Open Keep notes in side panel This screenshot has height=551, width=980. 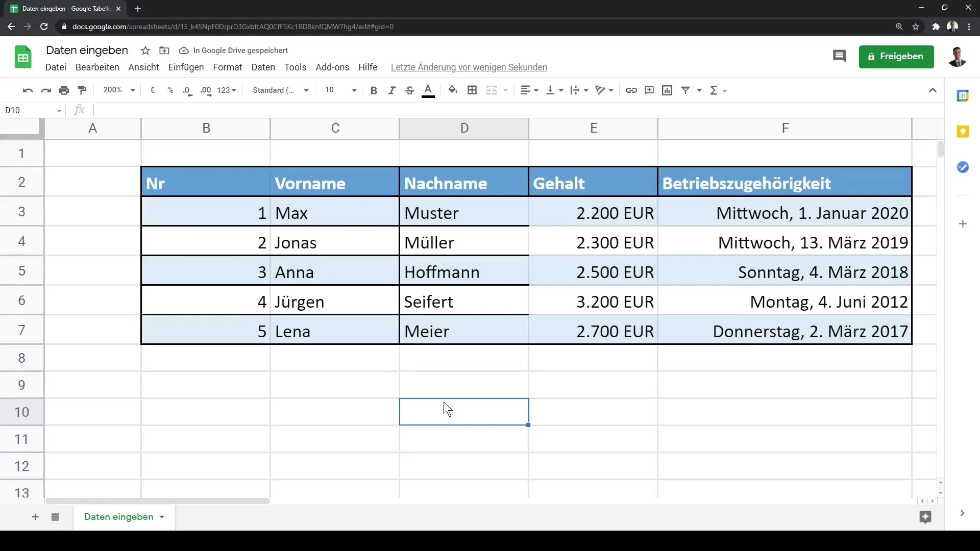963,132
